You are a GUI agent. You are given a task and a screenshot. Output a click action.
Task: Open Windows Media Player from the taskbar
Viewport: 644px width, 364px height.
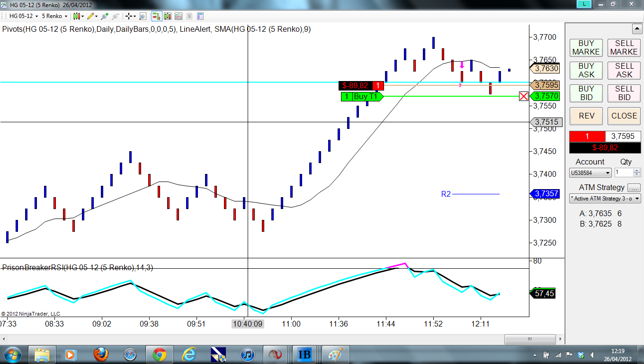click(70, 354)
